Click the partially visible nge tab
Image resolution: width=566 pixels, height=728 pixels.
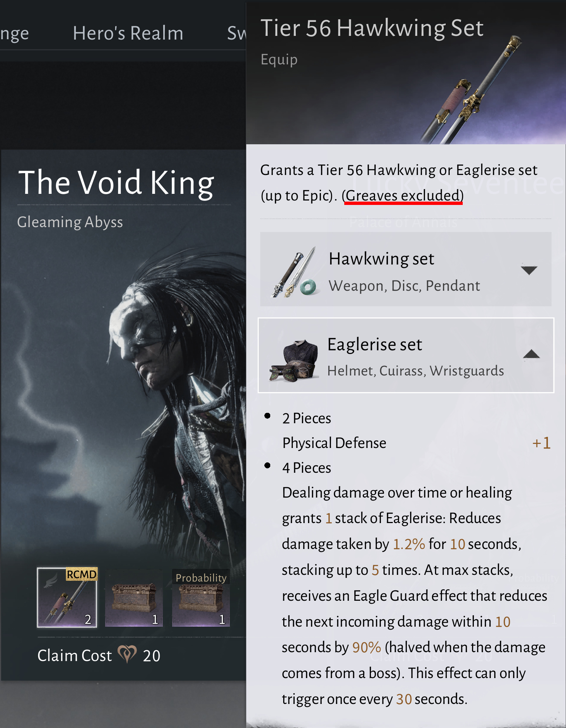click(14, 34)
